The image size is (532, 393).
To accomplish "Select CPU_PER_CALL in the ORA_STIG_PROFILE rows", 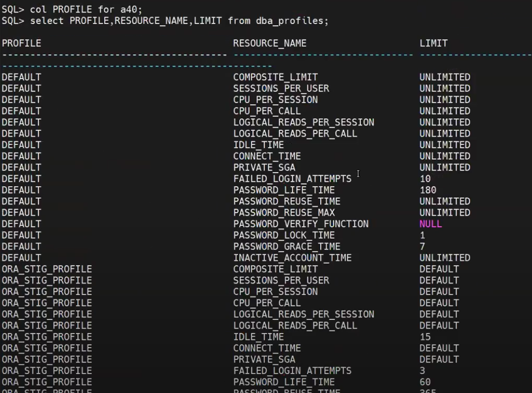I will pyautogui.click(x=267, y=303).
